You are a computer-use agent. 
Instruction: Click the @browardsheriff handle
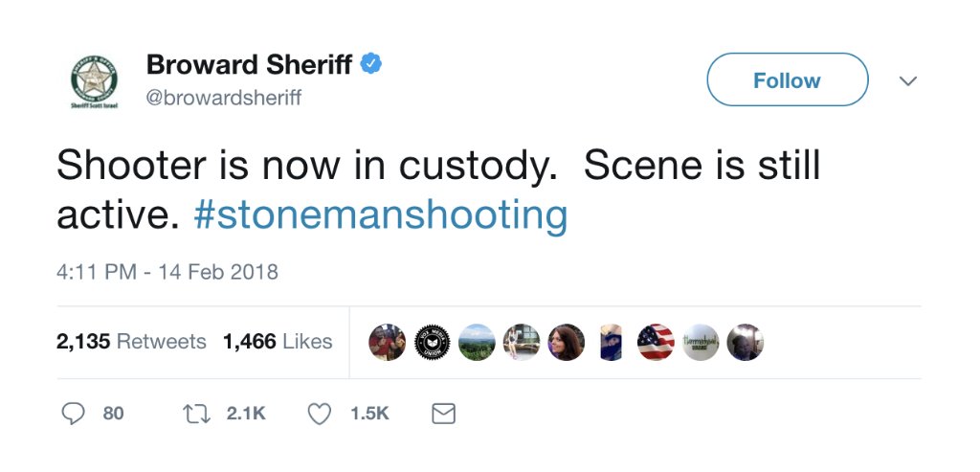pyautogui.click(x=223, y=98)
